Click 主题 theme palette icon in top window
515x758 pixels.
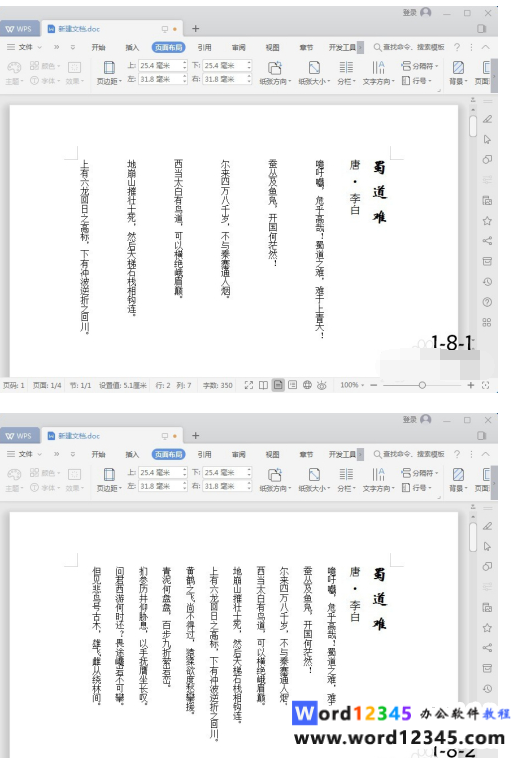click(x=14, y=68)
